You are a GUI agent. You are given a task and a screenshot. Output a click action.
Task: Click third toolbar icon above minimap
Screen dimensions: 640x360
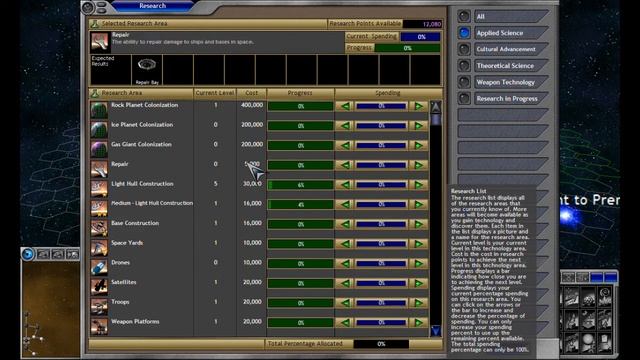(x=58, y=254)
